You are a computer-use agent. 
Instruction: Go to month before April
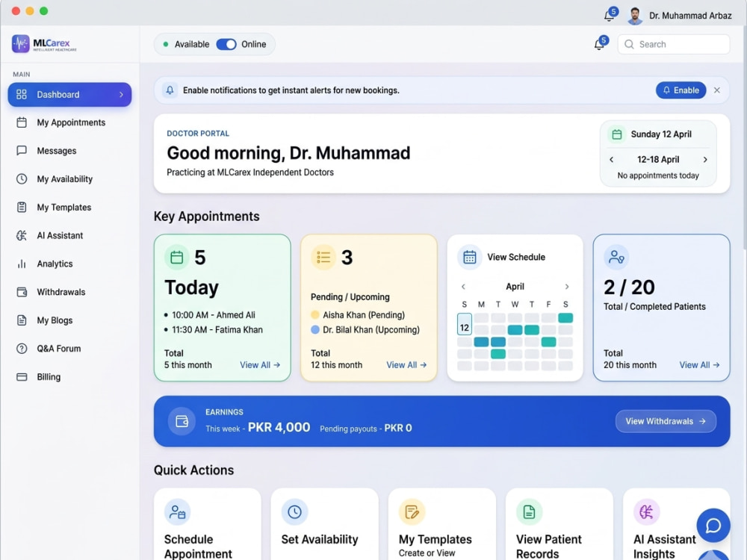click(463, 287)
